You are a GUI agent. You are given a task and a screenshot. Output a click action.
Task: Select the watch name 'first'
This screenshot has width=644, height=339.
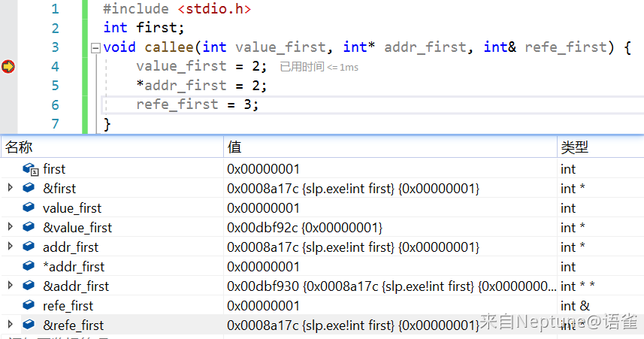54,169
